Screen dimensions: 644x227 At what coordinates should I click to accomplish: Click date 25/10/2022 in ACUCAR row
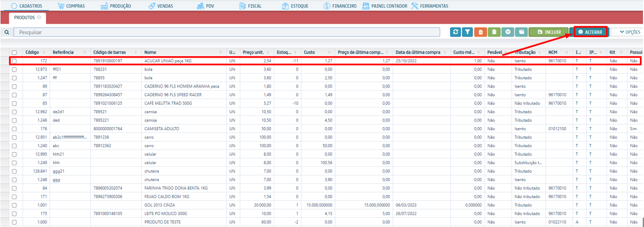[x=407, y=61]
